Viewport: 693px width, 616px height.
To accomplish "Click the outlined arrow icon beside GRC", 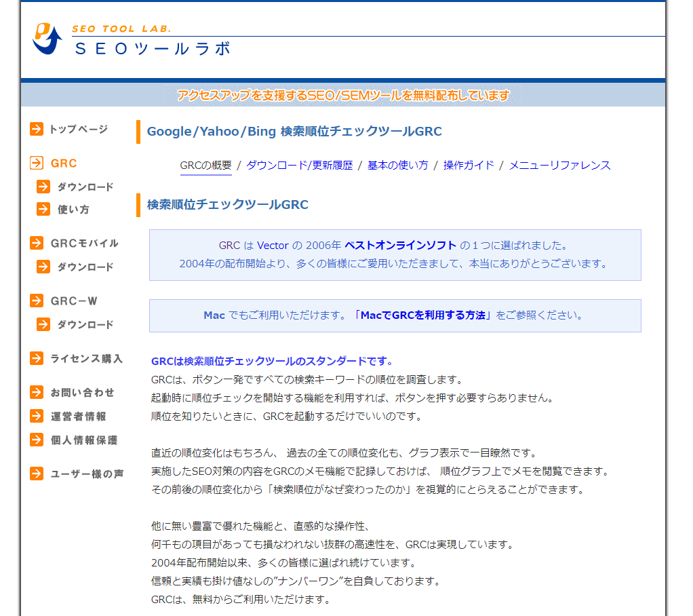I will coord(37,163).
